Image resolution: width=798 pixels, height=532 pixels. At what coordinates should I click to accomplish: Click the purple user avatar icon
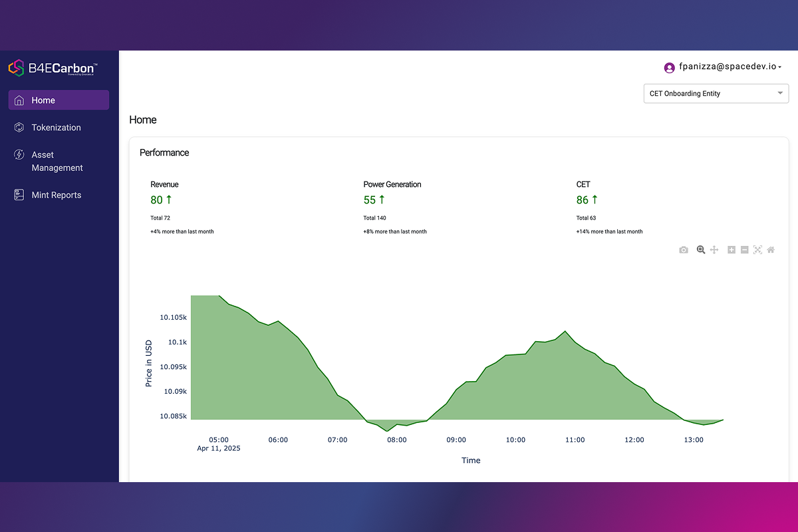pos(670,67)
